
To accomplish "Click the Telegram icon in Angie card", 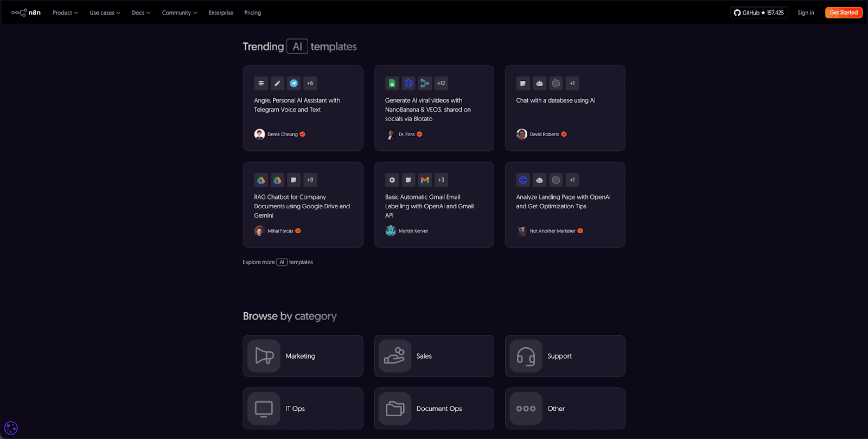I will point(293,83).
